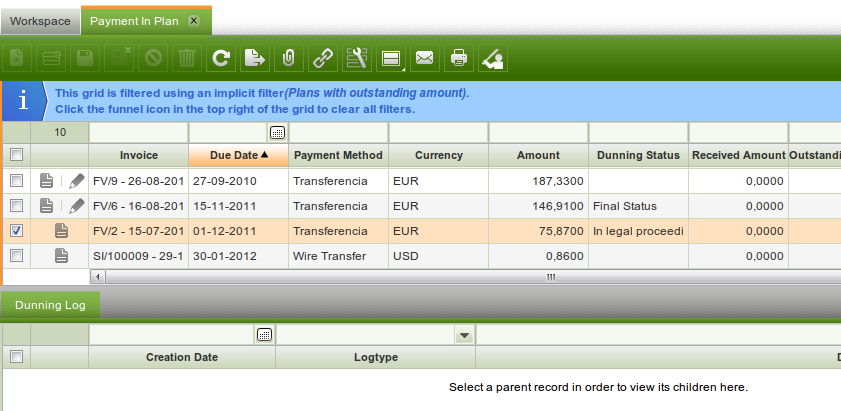Open Creation Date filter calendar picker

tap(264, 335)
